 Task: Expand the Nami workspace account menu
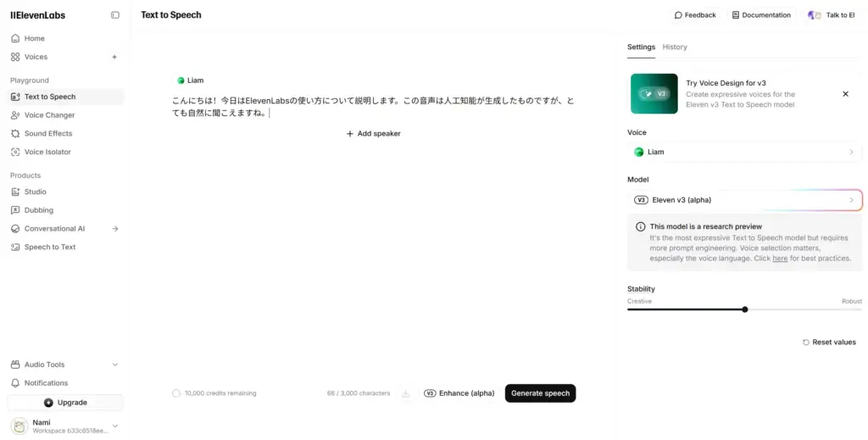click(115, 426)
